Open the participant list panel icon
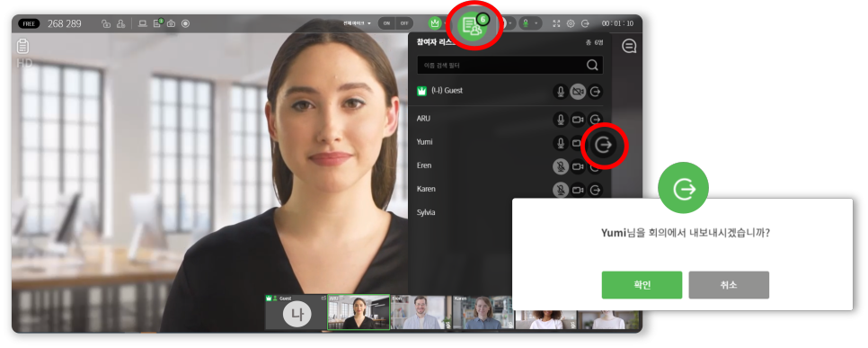This screenshot has width=868, height=348. click(x=474, y=26)
